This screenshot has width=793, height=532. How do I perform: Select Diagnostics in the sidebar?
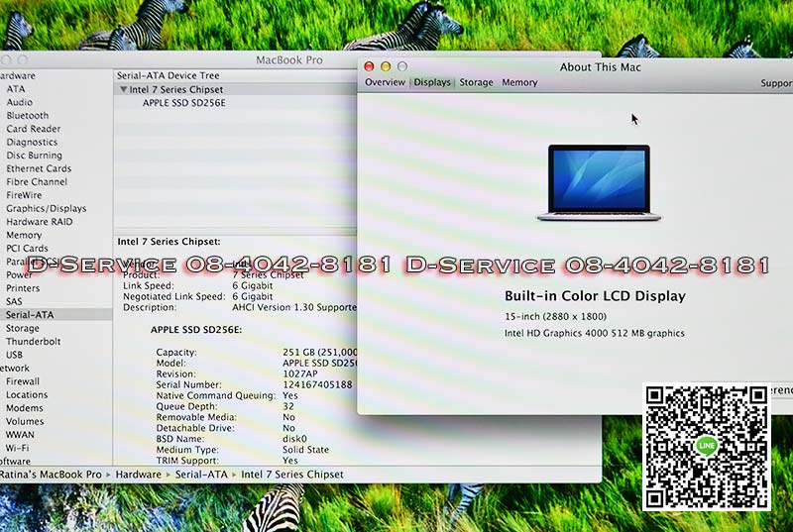click(x=32, y=142)
